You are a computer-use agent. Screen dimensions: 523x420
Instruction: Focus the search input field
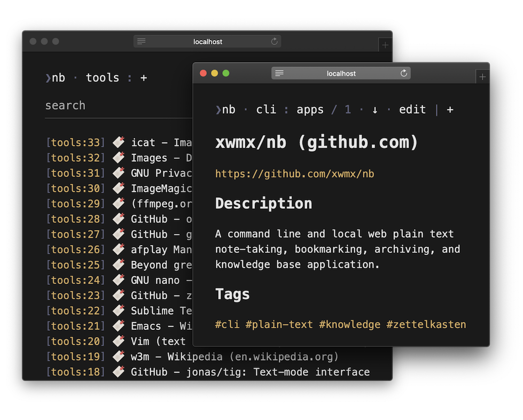click(x=119, y=106)
